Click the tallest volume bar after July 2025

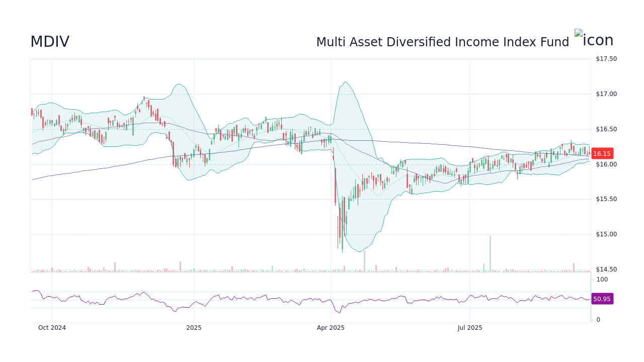490,254
